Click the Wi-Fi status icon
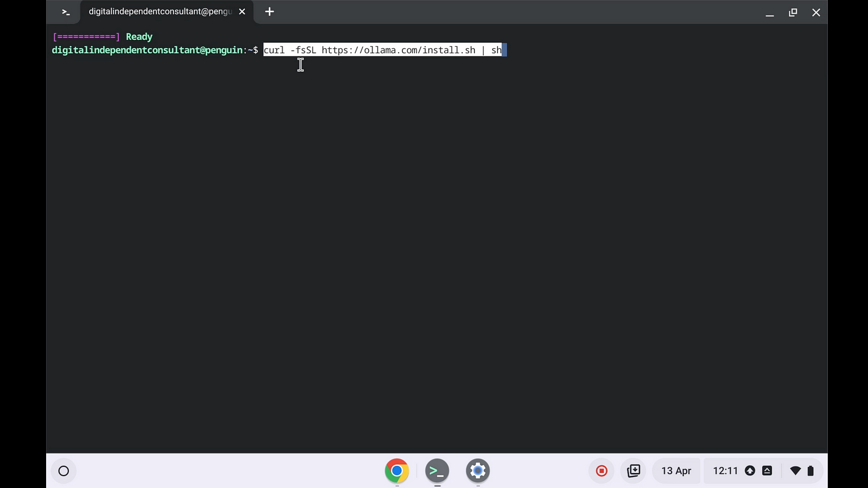This screenshot has width=868, height=488. 795,471
